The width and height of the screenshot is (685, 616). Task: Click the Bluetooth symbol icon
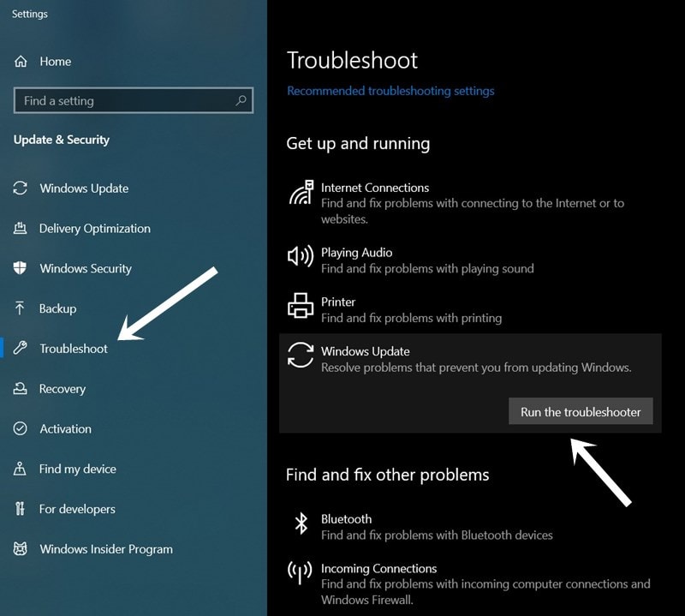click(301, 523)
